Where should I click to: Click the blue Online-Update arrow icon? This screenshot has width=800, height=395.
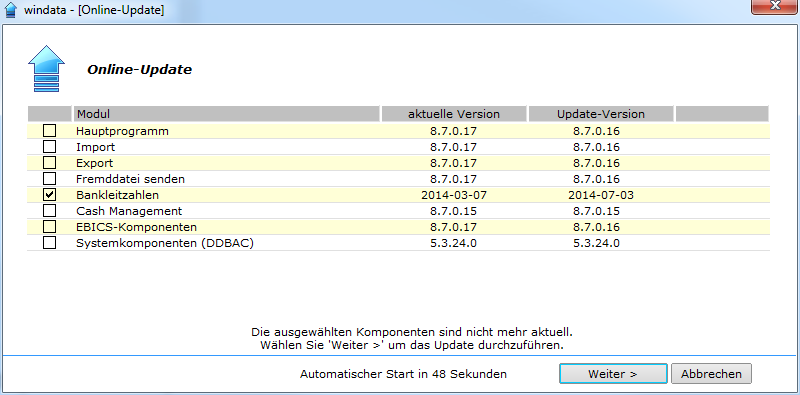46,68
